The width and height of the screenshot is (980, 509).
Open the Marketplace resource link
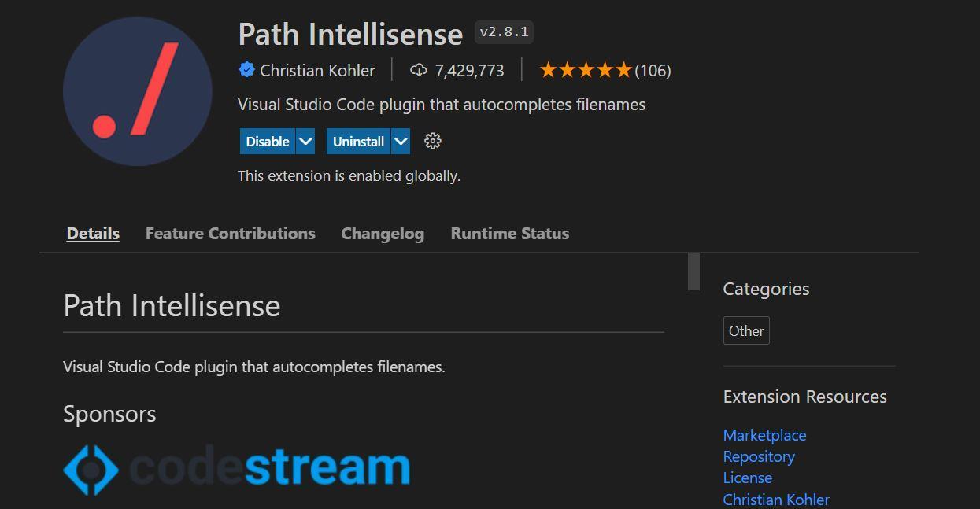(x=764, y=435)
